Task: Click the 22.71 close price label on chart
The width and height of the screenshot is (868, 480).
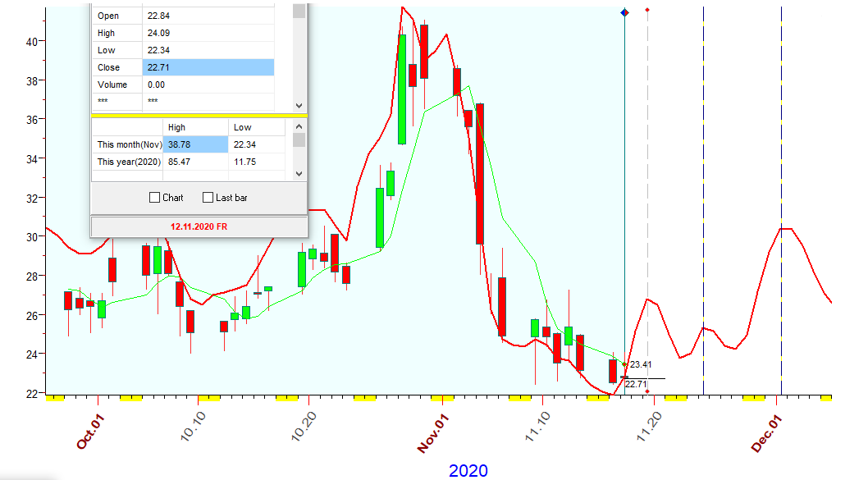Action: click(636, 383)
